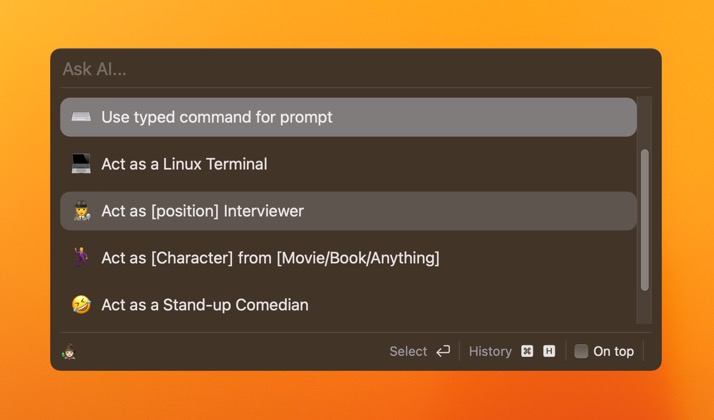
Task: Select 'Use typed command for prompt' entry
Action: pyautogui.click(x=217, y=117)
